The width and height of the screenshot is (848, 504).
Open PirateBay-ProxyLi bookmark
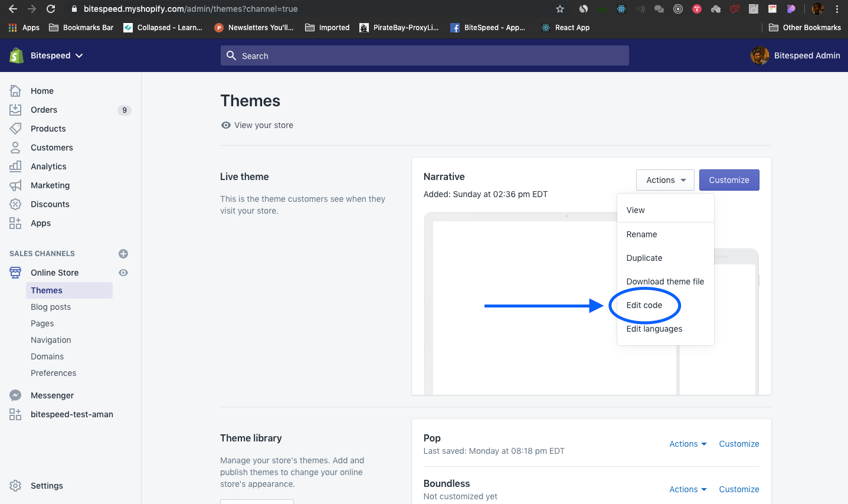pyautogui.click(x=399, y=28)
